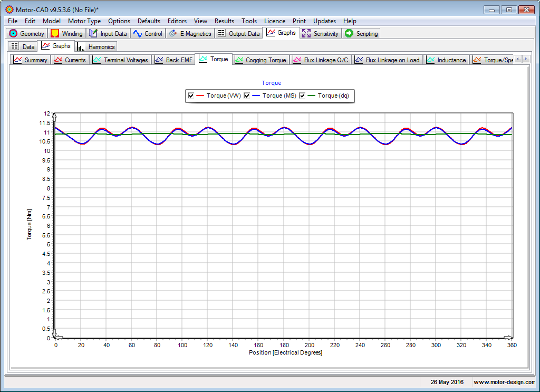This screenshot has height=392, width=540.
Task: Open the E-Magnetics tab
Action: pyautogui.click(x=190, y=33)
